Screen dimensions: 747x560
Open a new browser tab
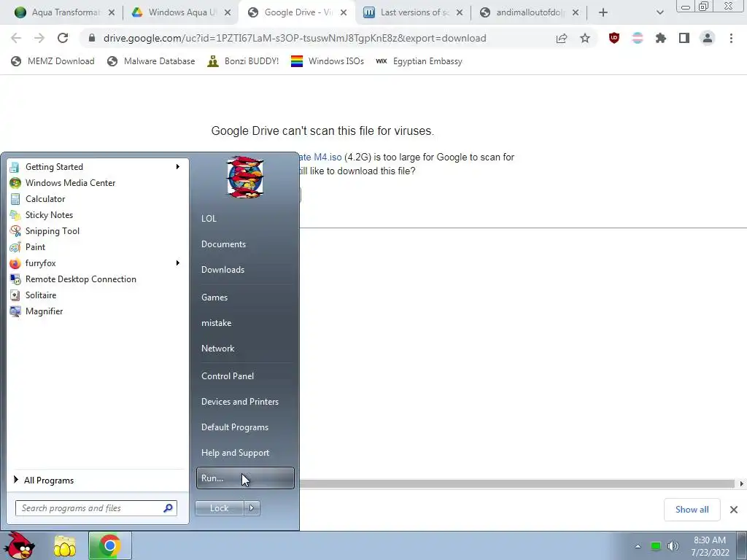tap(603, 12)
